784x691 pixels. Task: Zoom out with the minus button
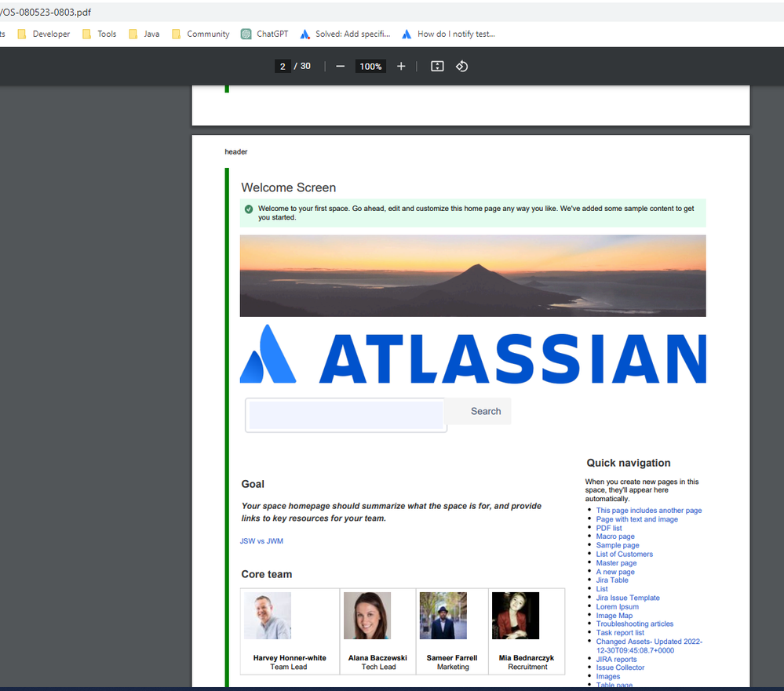[x=340, y=67]
